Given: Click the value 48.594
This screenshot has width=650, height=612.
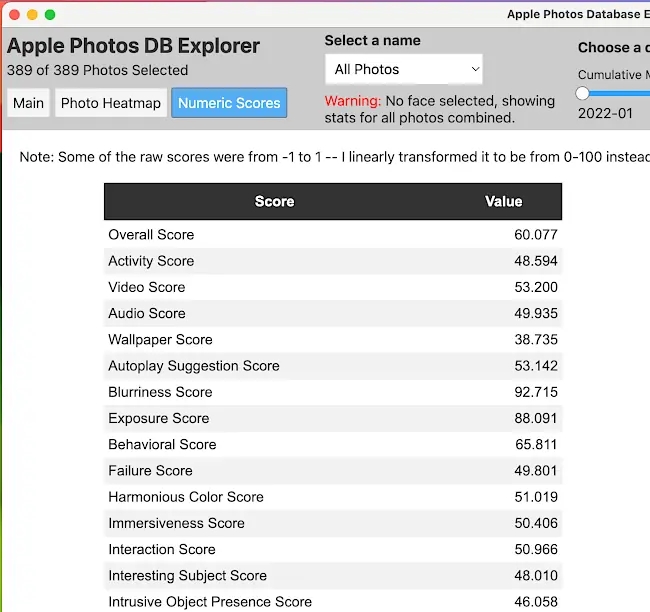Looking at the screenshot, I should coord(536,261).
